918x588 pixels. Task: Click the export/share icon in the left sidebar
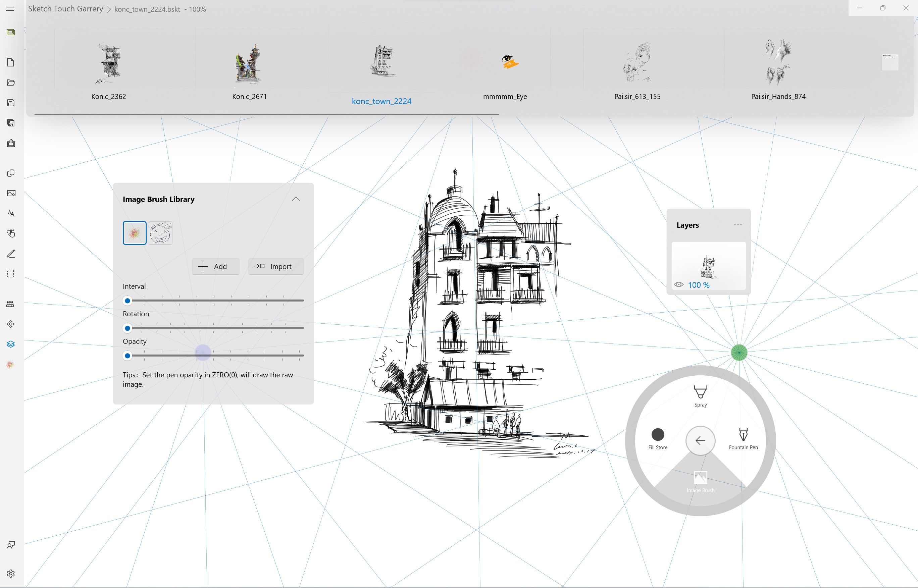(11, 143)
